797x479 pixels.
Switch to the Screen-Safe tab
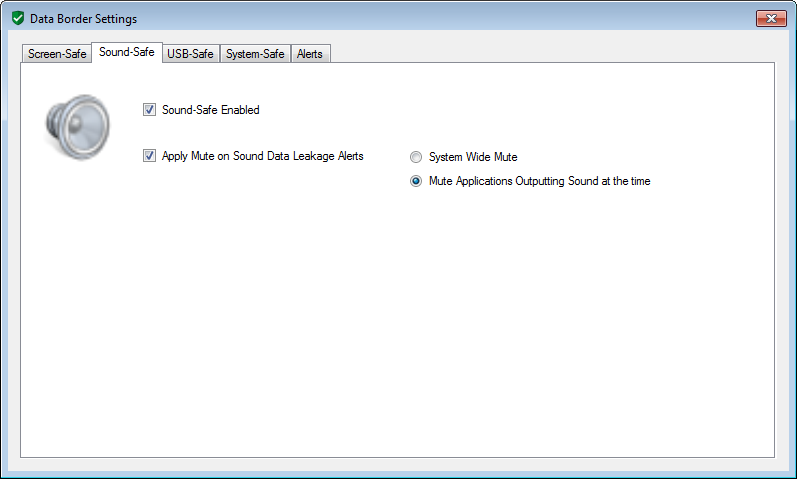[57, 54]
